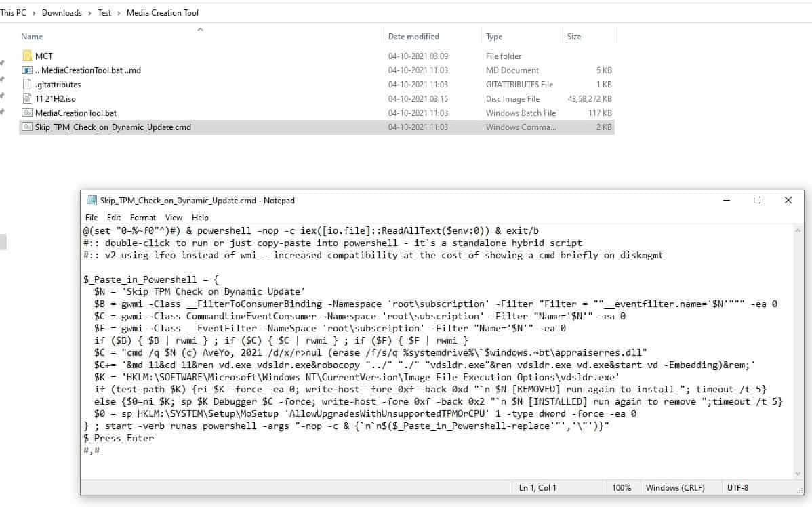Go to Downloads in the address breadcrumb
This screenshot has width=812, height=507.
pos(62,12)
